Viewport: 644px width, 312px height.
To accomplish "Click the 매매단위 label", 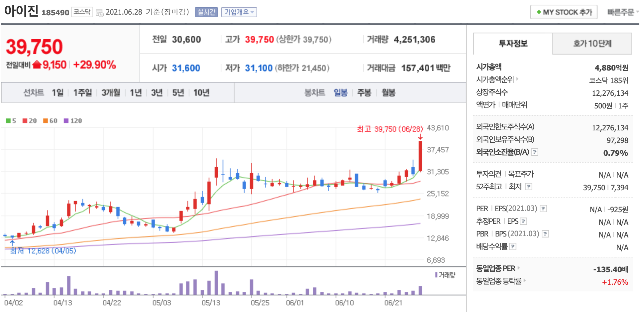I will pos(514,105).
